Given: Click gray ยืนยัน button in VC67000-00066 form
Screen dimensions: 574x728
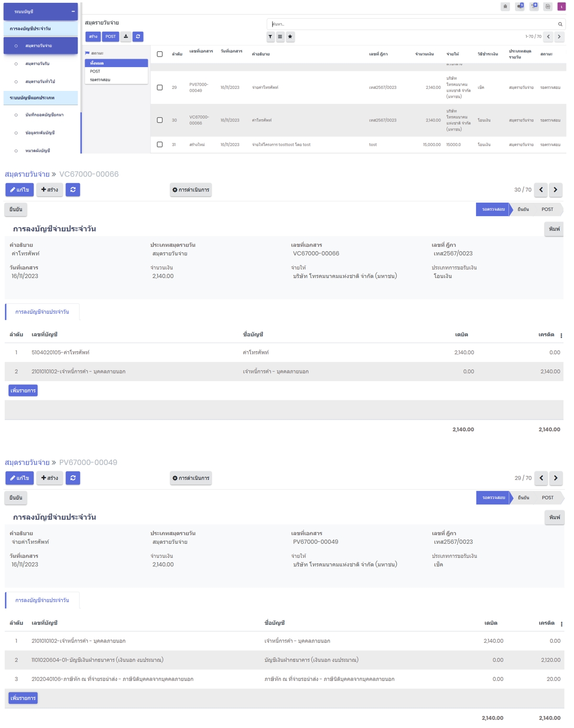Looking at the screenshot, I should [x=16, y=210].
